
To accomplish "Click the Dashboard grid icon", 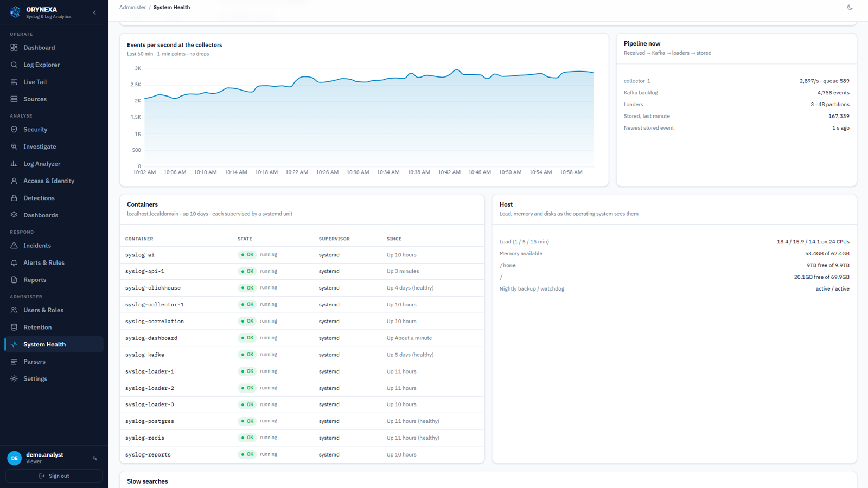I will coord(14,48).
